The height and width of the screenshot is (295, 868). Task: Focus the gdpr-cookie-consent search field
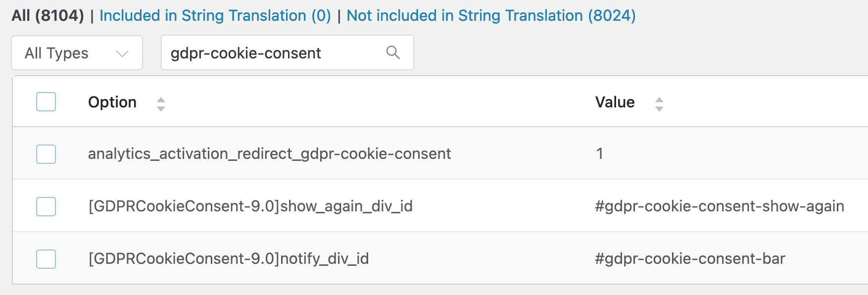point(288,52)
